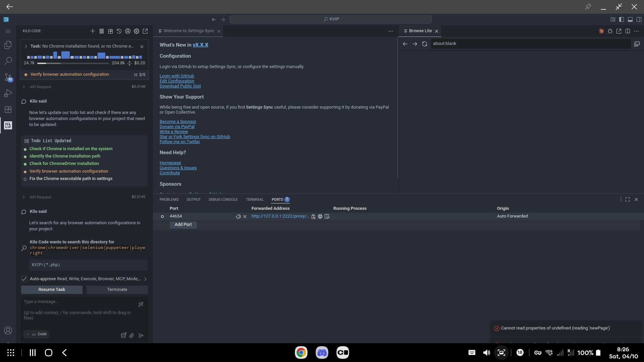This screenshot has height=362, width=644.
Task: Click the context window progress bar
Action: click(73, 63)
